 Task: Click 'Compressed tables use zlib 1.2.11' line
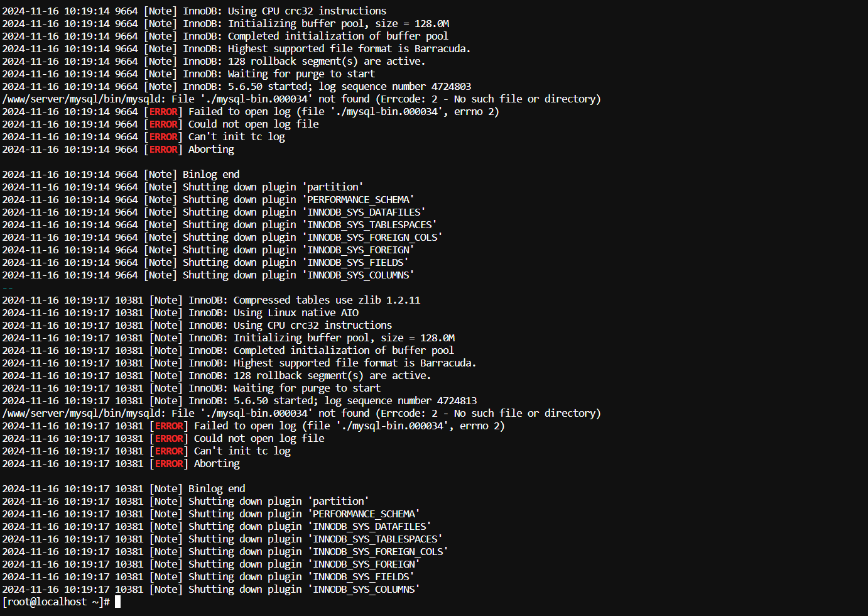(x=211, y=300)
